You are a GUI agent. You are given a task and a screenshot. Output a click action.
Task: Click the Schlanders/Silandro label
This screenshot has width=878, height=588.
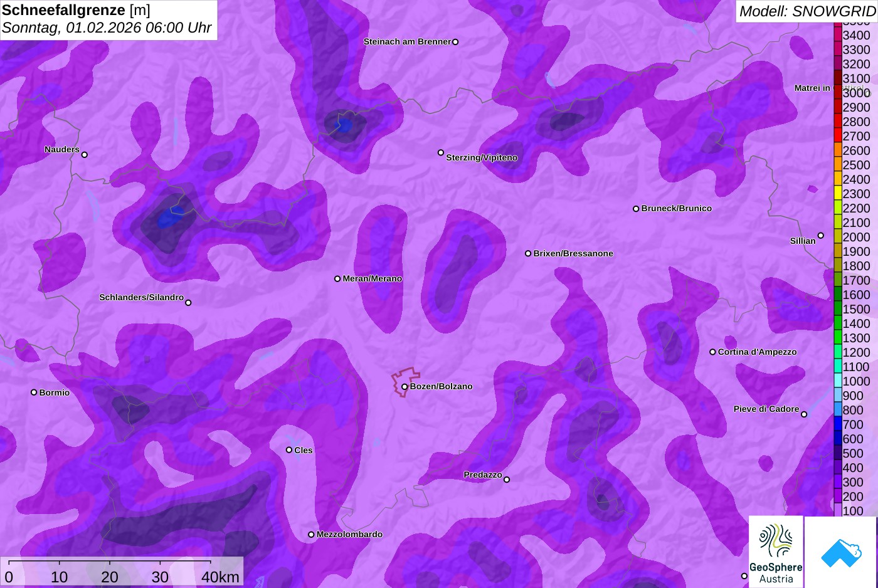[141, 297]
